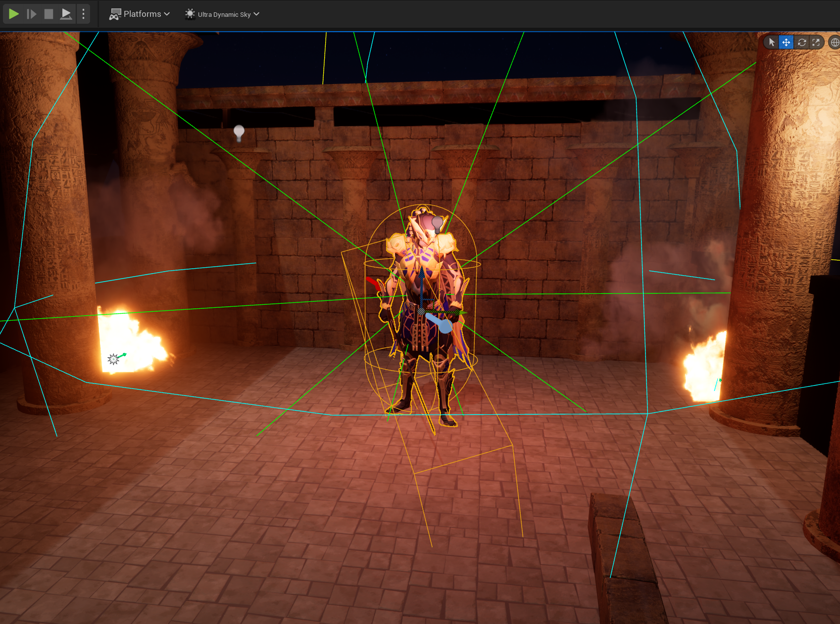Switch to the Rotate transform tool
The image size is (840, 624).
(x=802, y=43)
